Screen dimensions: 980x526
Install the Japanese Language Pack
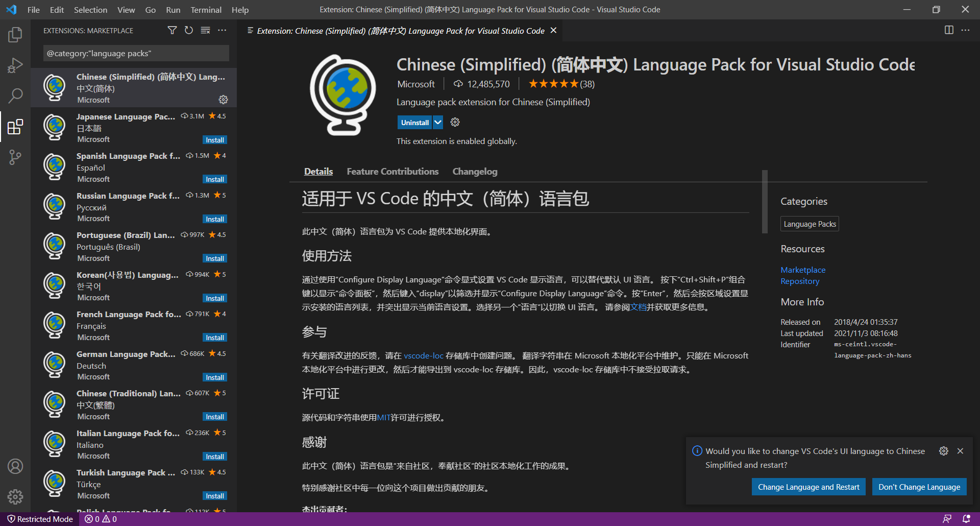(x=215, y=140)
